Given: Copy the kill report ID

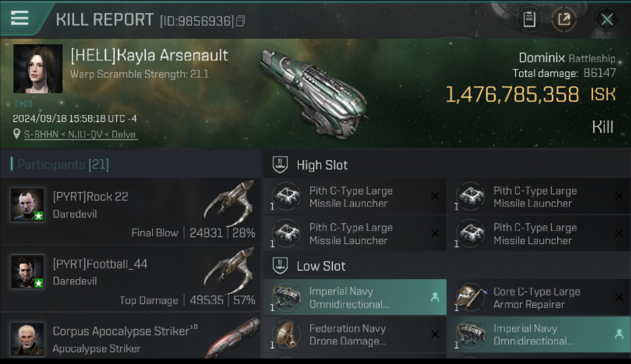Looking at the screenshot, I should 240,21.
